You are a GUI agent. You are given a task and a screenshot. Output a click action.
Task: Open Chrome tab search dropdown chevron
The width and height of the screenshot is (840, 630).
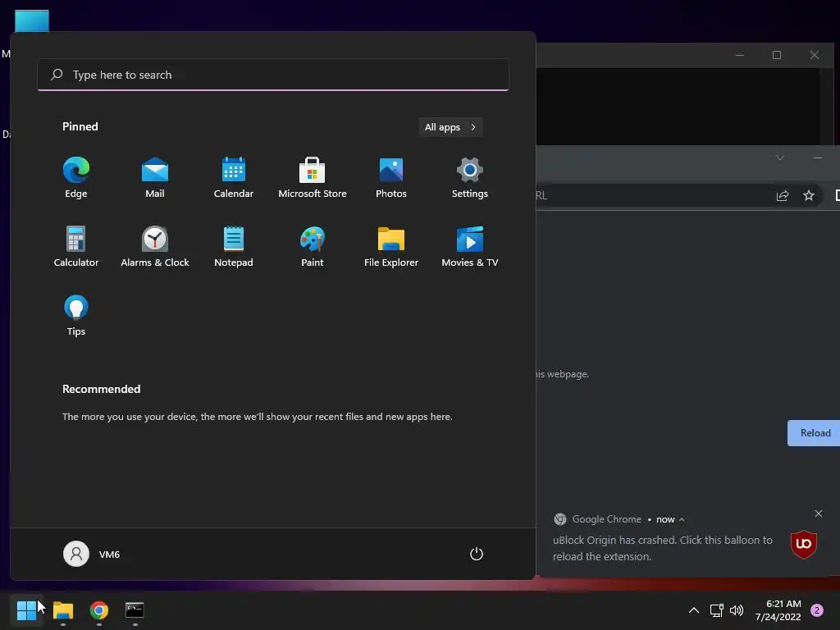pos(780,157)
